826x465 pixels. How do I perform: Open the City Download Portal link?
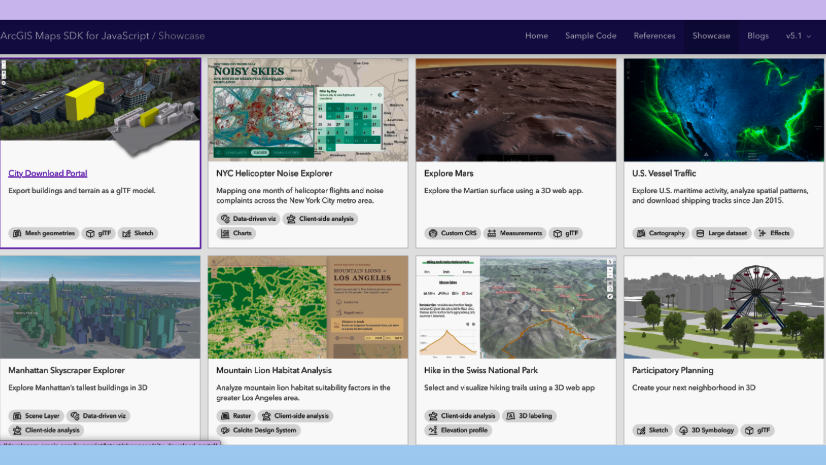48,173
